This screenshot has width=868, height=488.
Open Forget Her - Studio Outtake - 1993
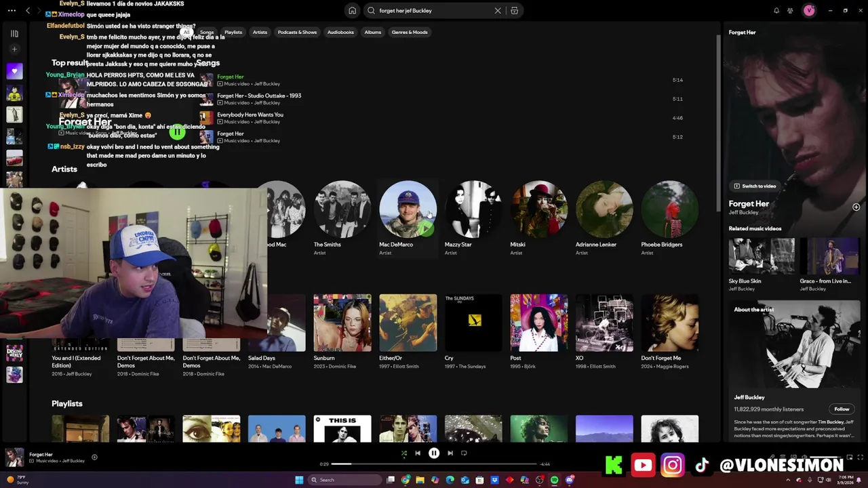click(259, 96)
